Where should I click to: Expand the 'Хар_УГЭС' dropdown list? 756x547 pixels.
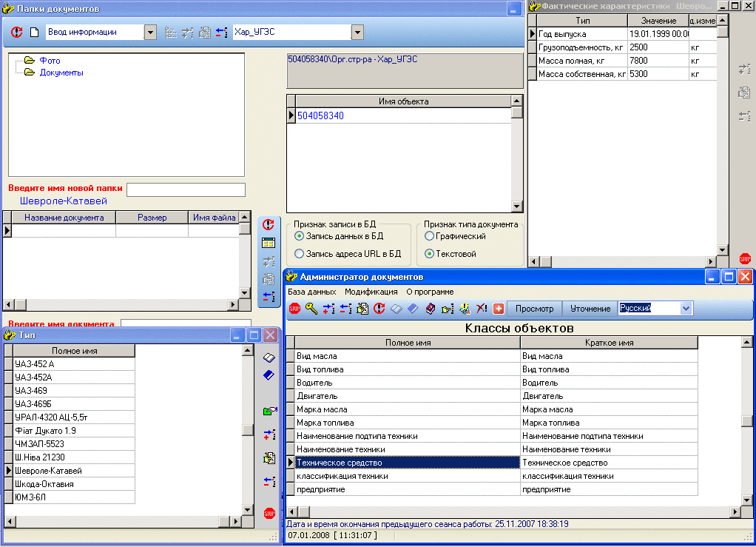click(x=357, y=33)
